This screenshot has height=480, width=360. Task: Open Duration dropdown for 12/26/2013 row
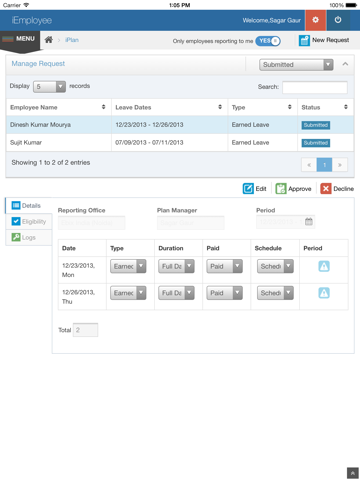pyautogui.click(x=176, y=293)
